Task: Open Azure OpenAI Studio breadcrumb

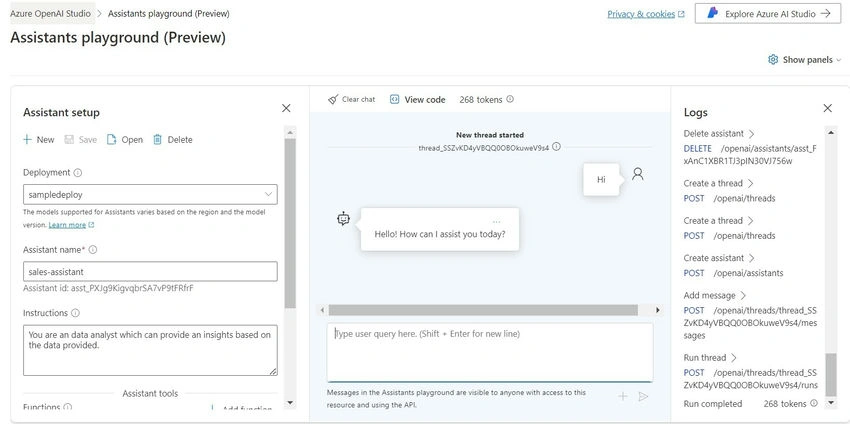Action: (51, 14)
